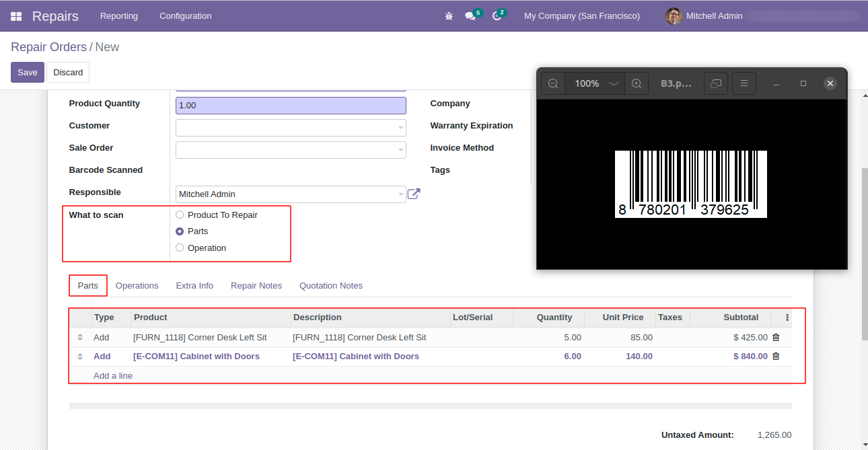Expand the Customer dropdown
This screenshot has height=450, width=868.
pos(400,128)
